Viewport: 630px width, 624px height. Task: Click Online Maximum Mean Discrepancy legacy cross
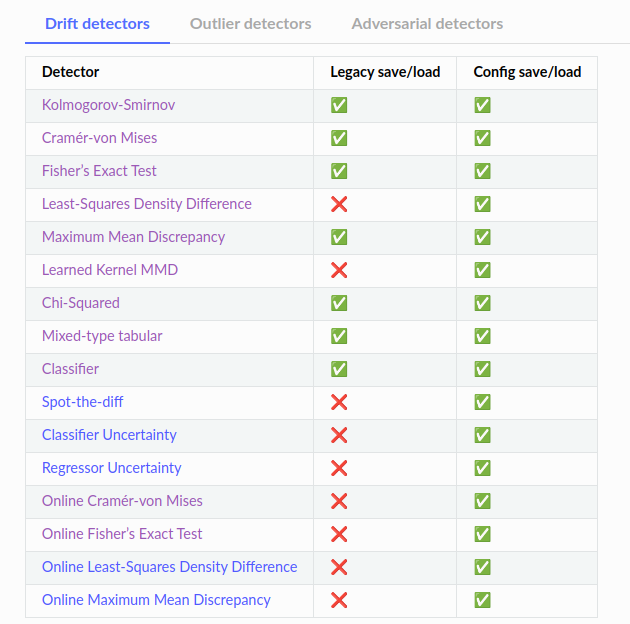[x=339, y=599]
